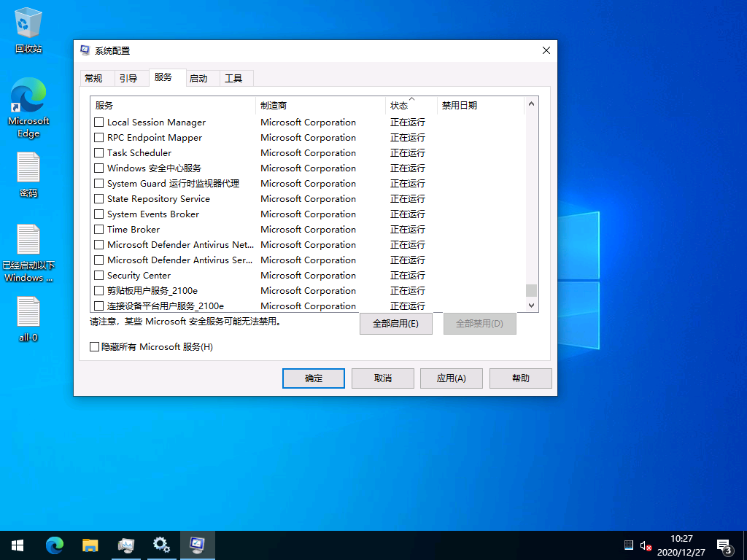
Task: Click the 系统配置 title bar icon
Action: click(85, 50)
